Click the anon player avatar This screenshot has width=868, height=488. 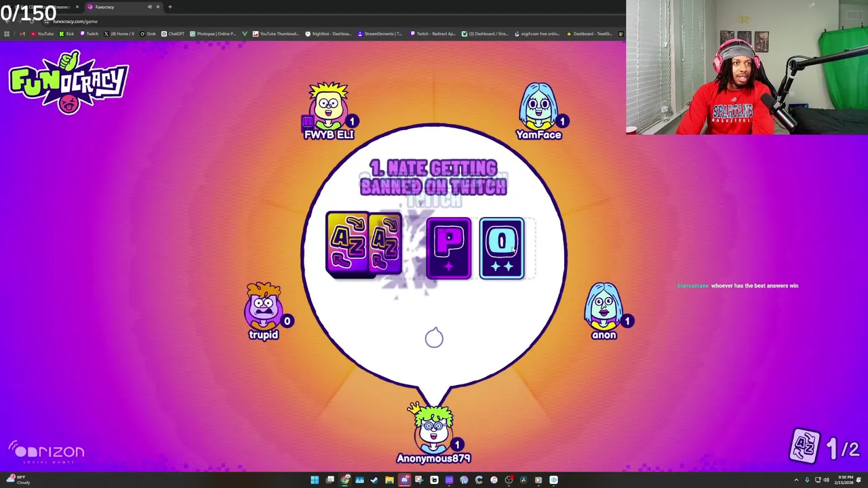tap(604, 306)
